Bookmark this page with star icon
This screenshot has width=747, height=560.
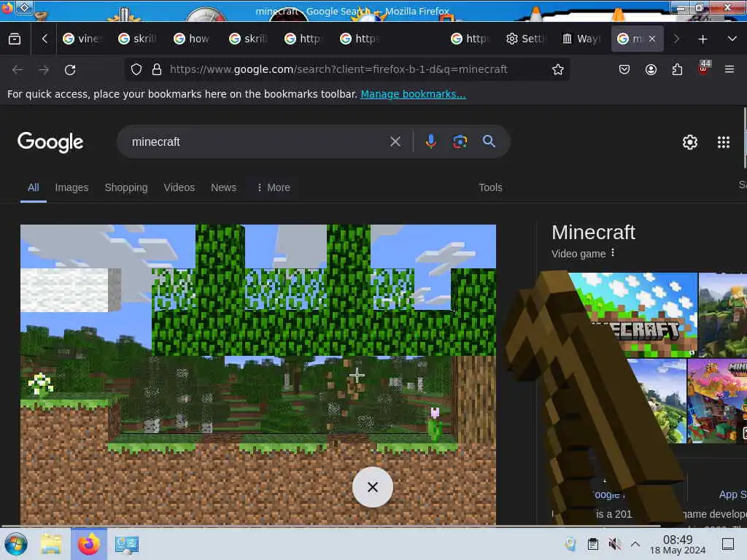(558, 70)
